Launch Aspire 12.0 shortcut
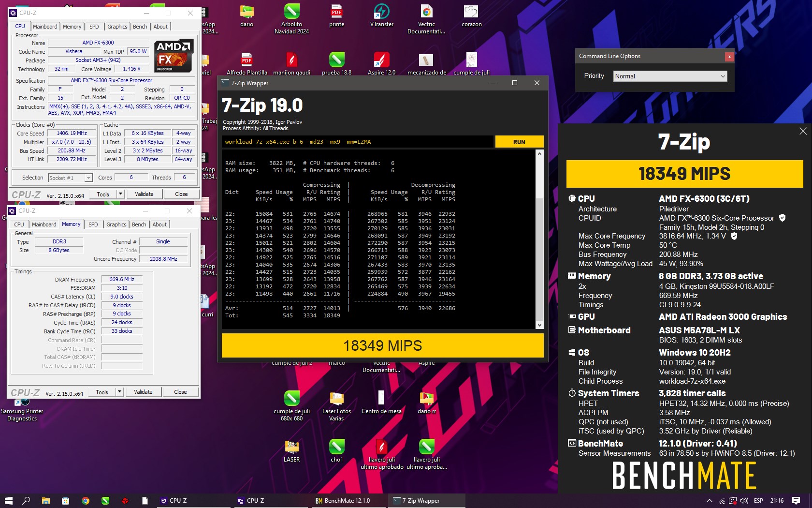812x508 pixels. coord(381,63)
